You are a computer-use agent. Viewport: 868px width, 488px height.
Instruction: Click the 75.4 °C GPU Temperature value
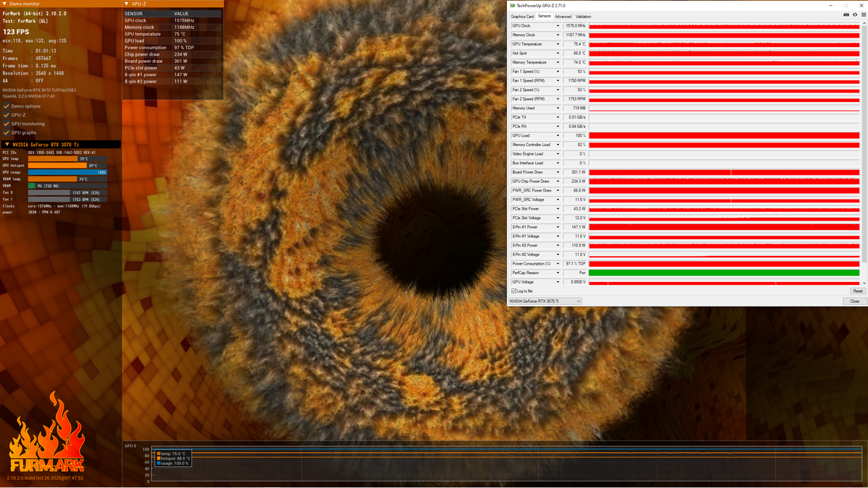pyautogui.click(x=574, y=44)
